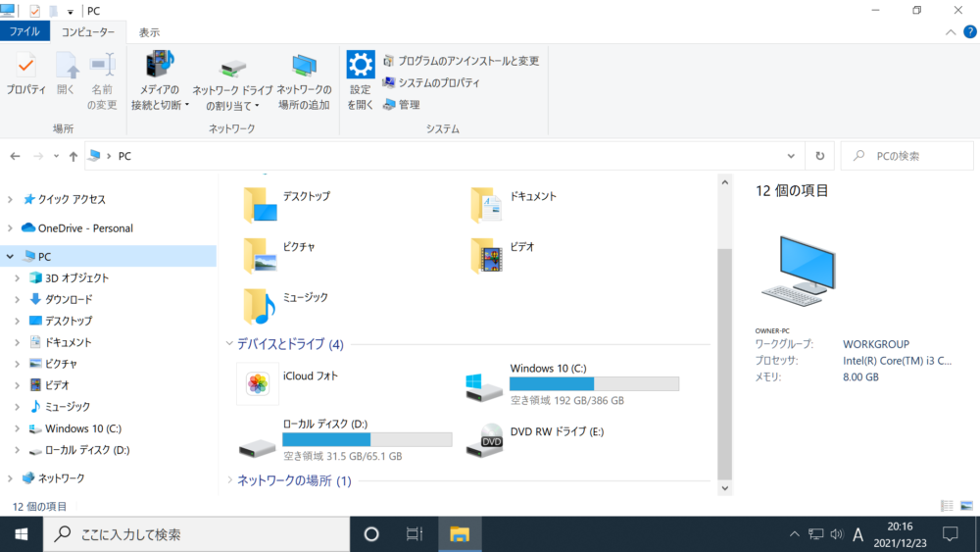Select the ミュージック folder icon in main pane
Viewport: 980px width, 552px height.
coord(260,306)
